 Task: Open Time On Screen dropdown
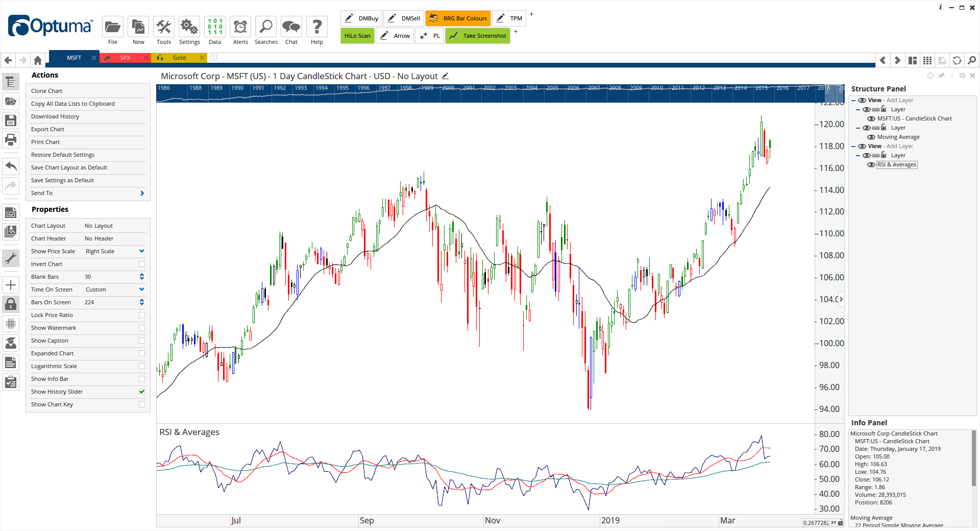click(142, 289)
